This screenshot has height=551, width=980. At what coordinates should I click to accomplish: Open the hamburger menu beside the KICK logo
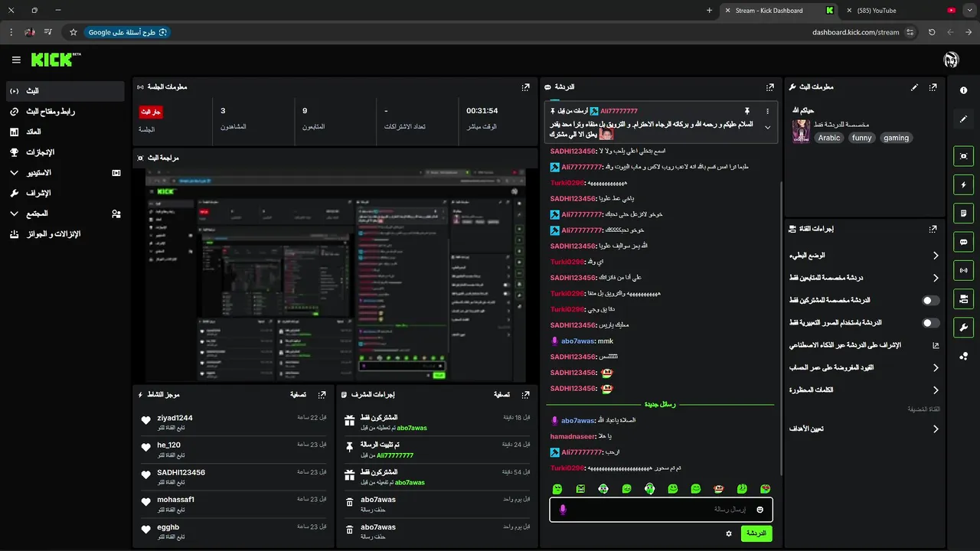tap(16, 60)
